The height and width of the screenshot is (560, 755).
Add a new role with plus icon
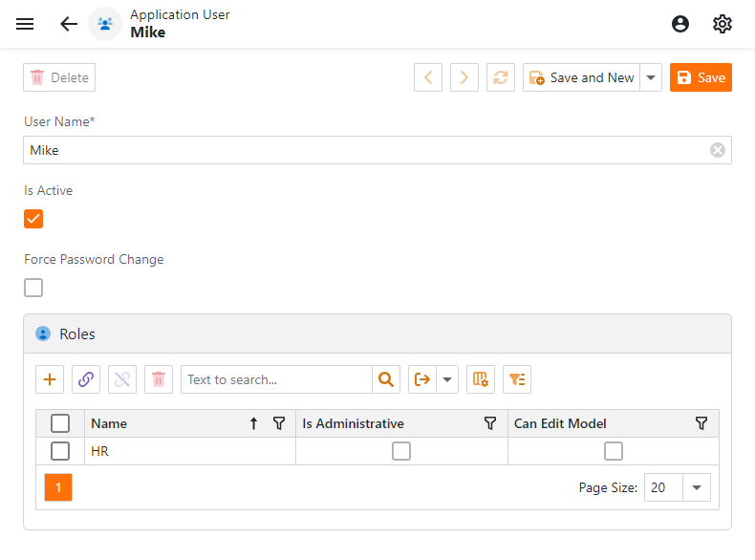coord(50,379)
